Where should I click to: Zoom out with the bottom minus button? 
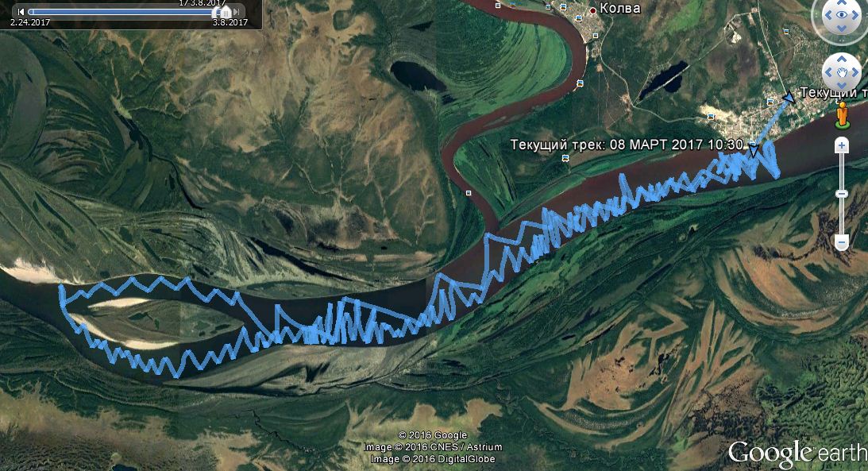(842, 242)
